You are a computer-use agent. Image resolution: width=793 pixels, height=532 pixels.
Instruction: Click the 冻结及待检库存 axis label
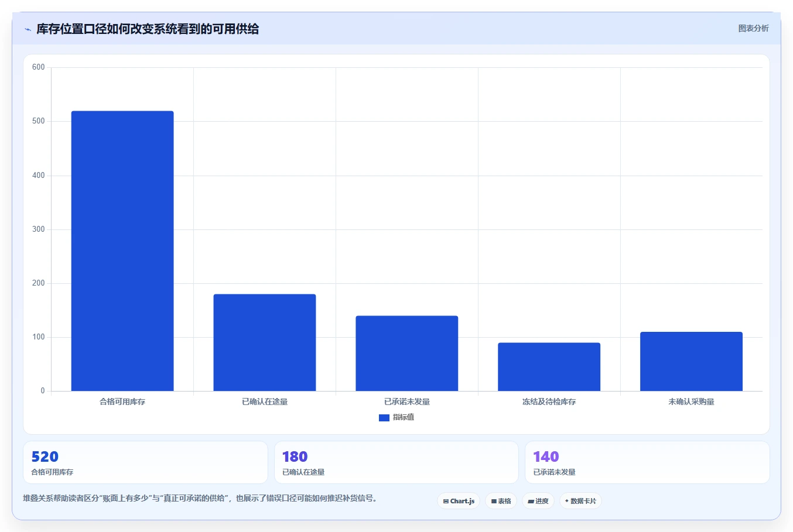point(549,401)
